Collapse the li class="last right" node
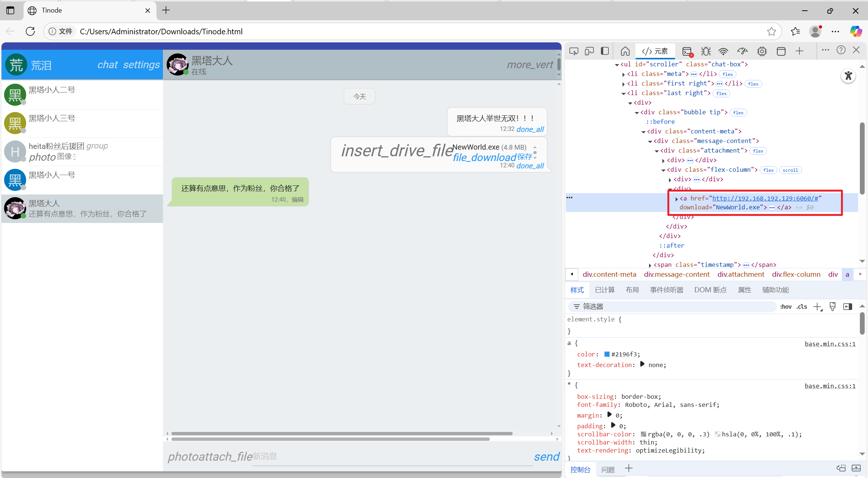 click(x=624, y=94)
